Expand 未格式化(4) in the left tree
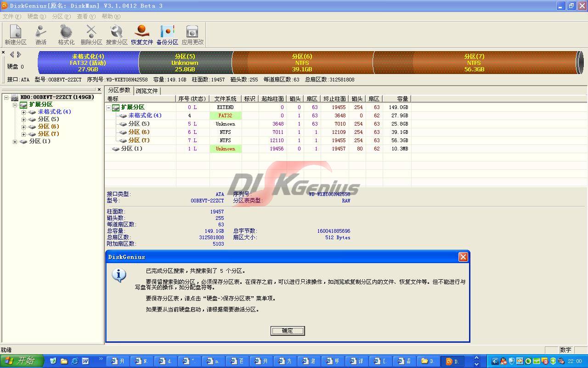588x368 pixels. pos(23,112)
